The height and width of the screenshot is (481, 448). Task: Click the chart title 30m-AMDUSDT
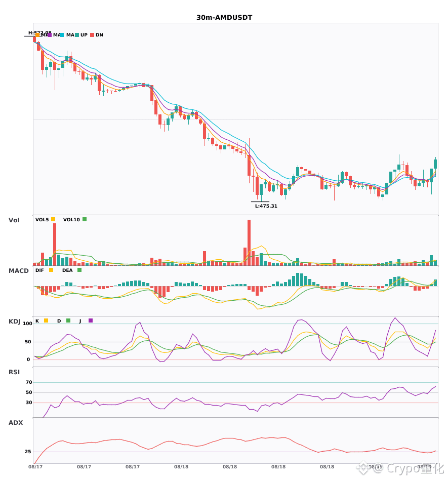[x=224, y=18]
